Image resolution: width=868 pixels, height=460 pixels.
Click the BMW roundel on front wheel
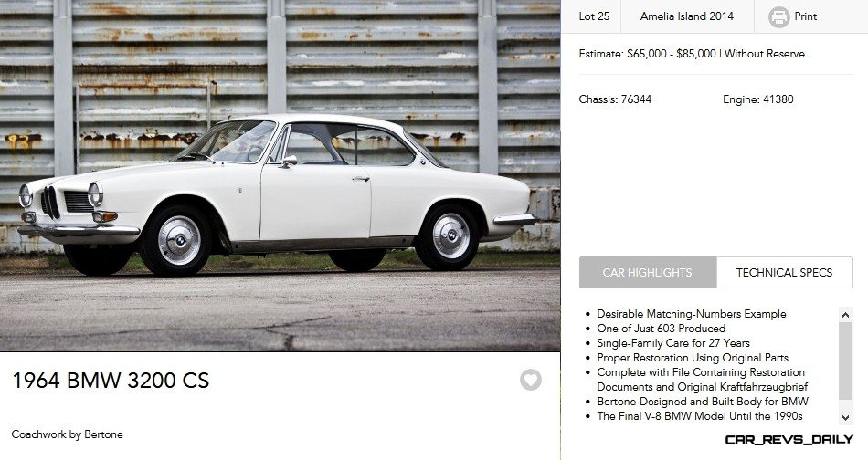[179, 240]
